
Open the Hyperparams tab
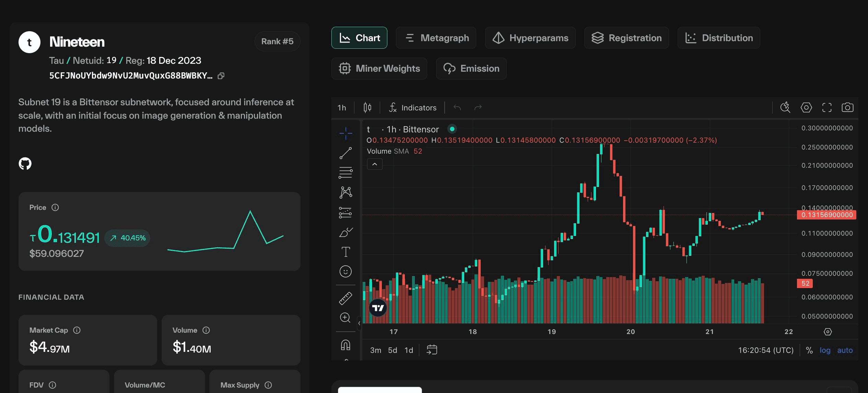pos(530,38)
